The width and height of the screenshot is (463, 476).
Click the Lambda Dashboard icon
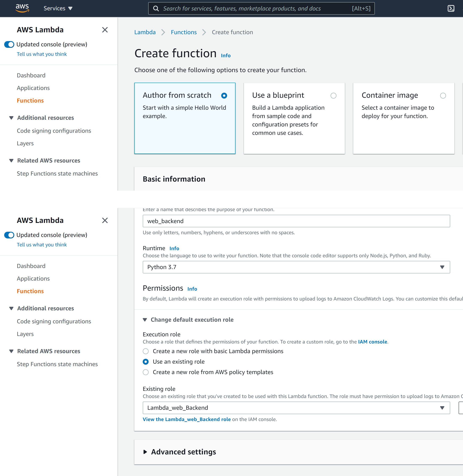pos(31,75)
